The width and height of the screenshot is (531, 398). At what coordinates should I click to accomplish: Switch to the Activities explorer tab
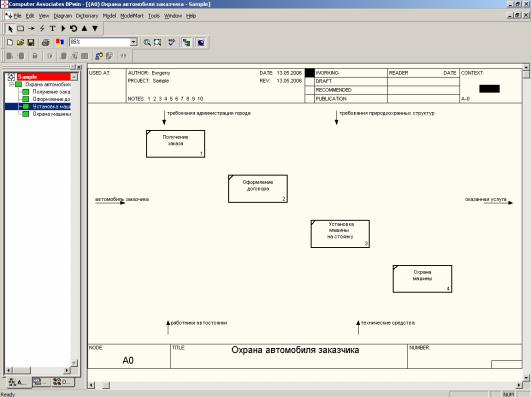point(18,382)
